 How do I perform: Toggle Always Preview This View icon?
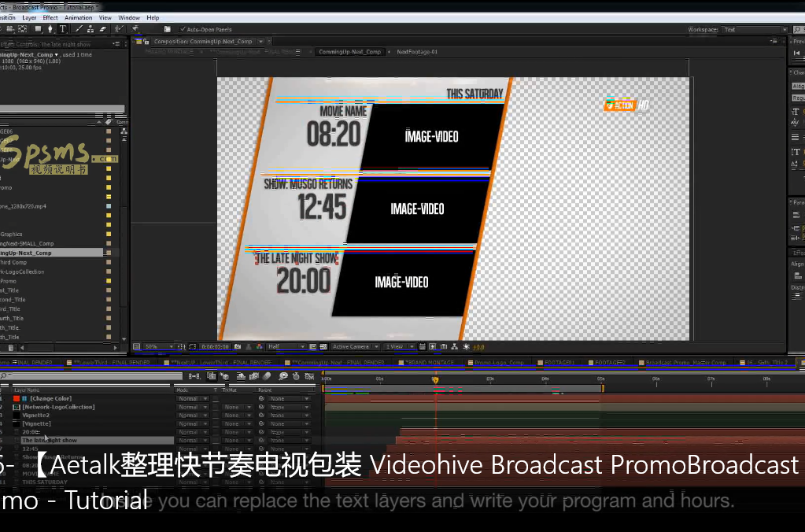137,346
